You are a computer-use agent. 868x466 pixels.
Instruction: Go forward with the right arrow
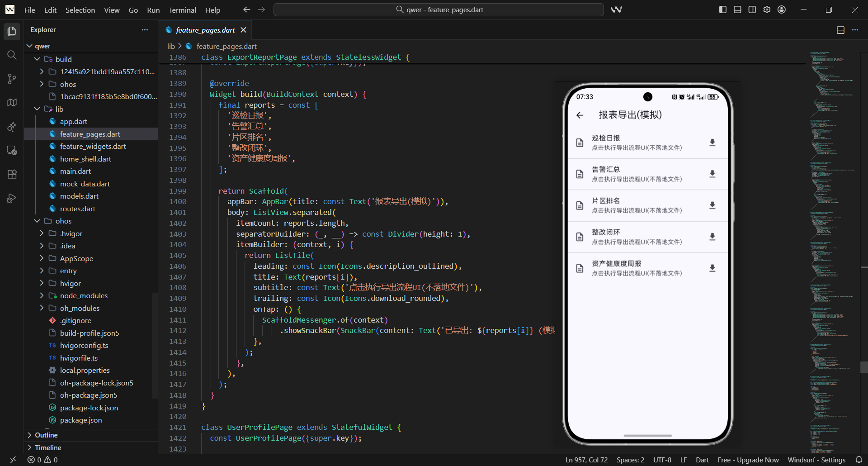click(261, 10)
